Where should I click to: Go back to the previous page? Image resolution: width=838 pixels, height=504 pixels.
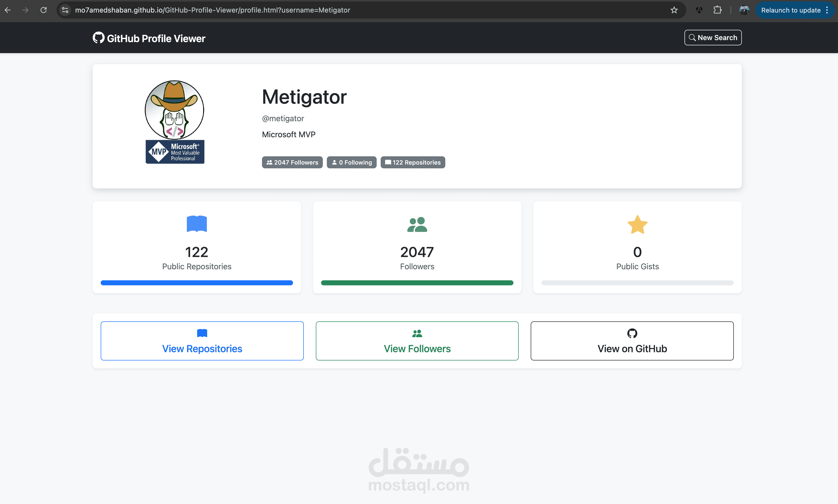[x=8, y=10]
